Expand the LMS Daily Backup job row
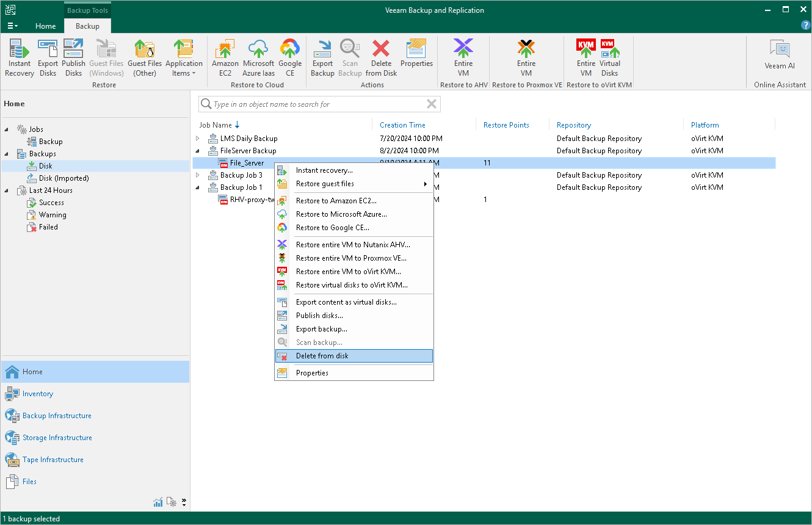This screenshot has height=525, width=812. tap(197, 139)
